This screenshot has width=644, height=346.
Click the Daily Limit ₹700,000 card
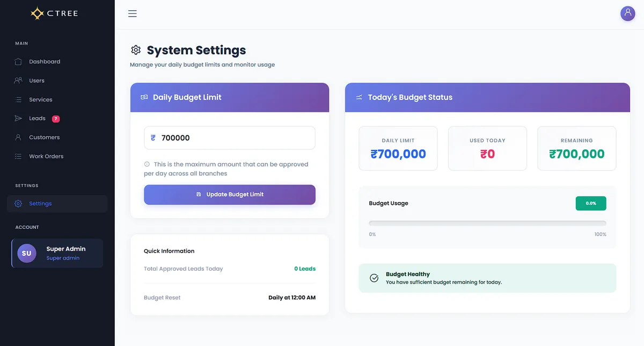[398, 148]
